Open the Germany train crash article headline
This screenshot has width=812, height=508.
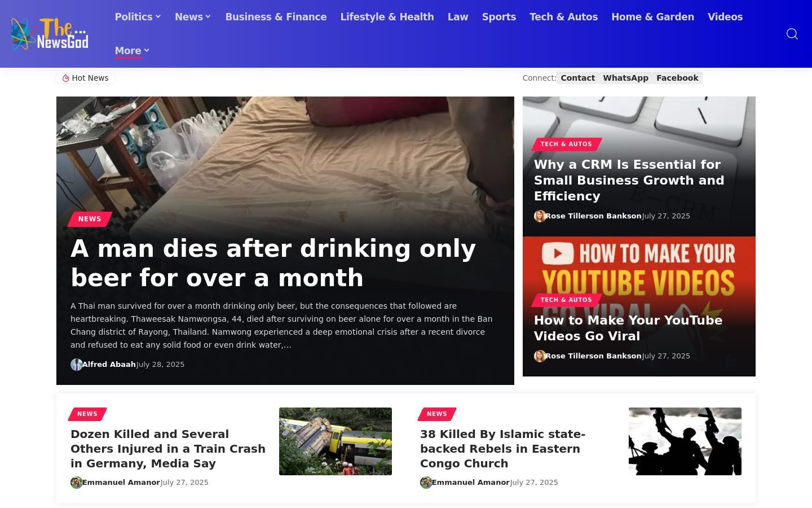click(168, 449)
